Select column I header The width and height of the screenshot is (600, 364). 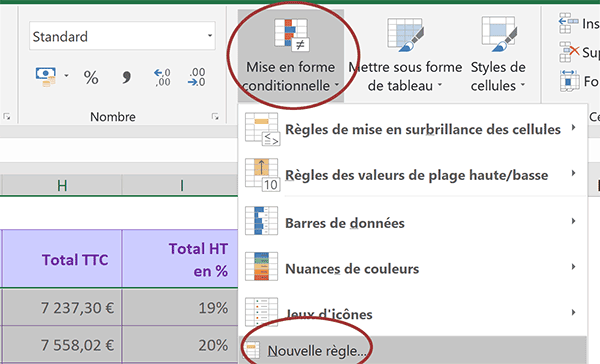pyautogui.click(x=181, y=186)
